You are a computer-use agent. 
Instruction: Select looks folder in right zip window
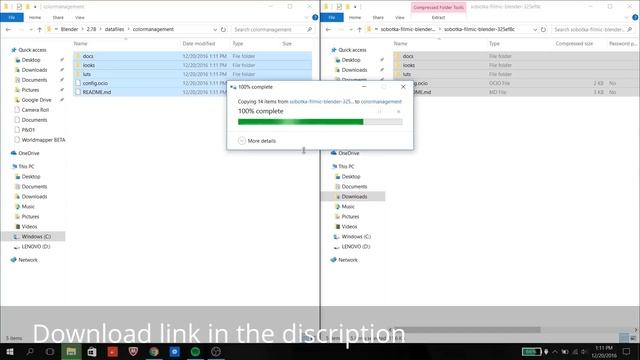[x=516, y=65]
